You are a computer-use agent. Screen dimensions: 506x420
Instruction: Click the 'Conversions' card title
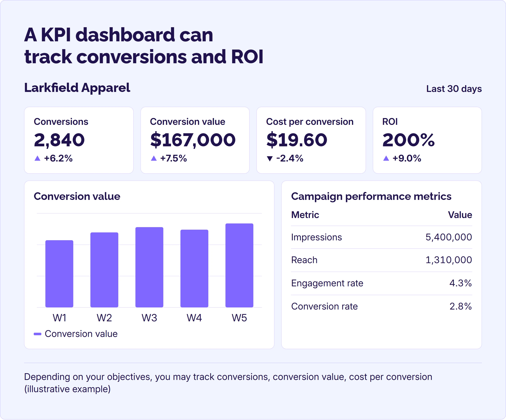[x=61, y=122]
